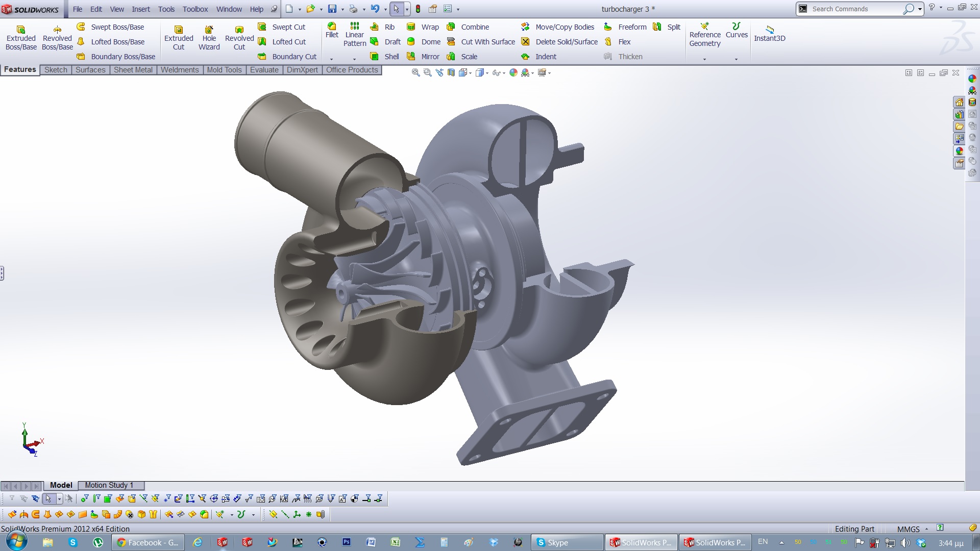Select the Extruded Boss/Base tool
The image size is (980, 551).
click(x=21, y=38)
